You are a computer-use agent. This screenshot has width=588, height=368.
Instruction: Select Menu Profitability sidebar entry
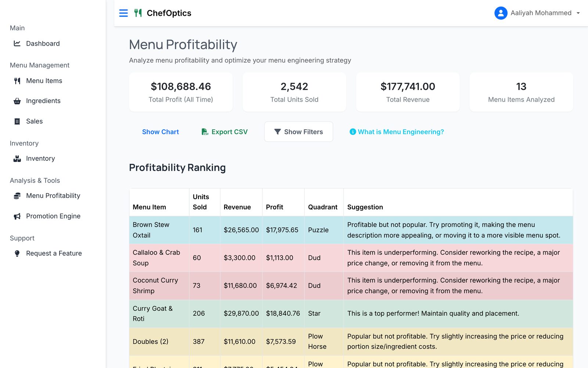pos(53,196)
